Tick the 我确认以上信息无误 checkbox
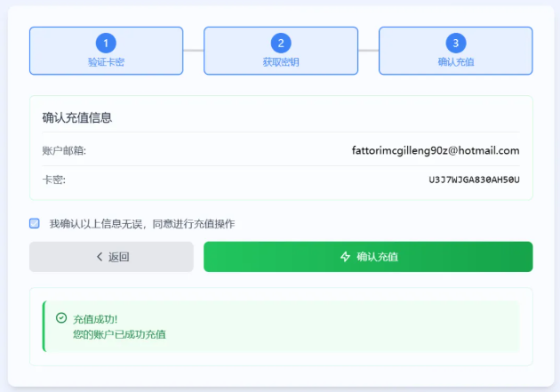The image size is (560, 392). pos(35,223)
